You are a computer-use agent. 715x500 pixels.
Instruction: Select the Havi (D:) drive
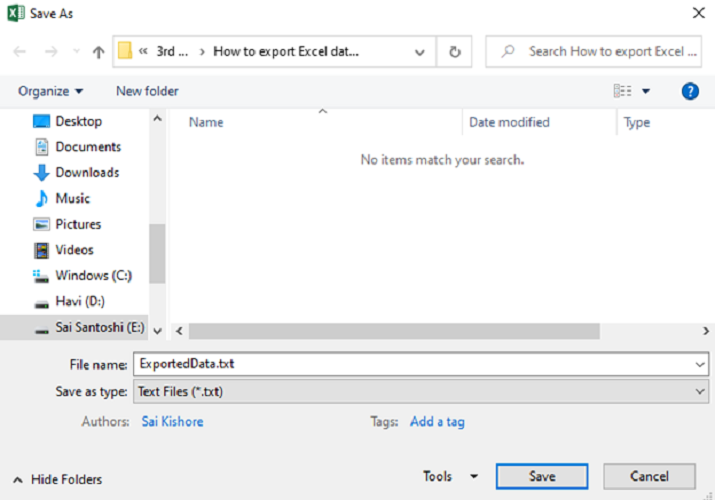pyautogui.click(x=80, y=301)
